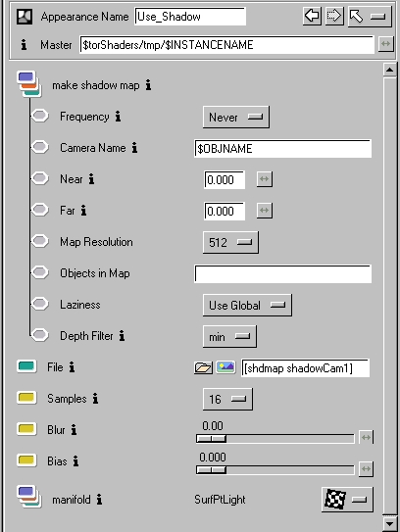Click the dotted forward arrow icon
The height and width of the screenshot is (532, 400).
334,16
